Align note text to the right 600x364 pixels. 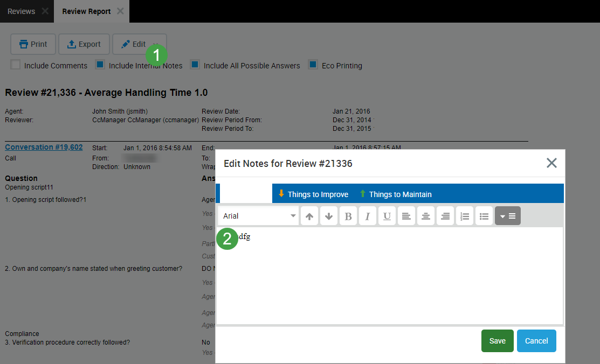(x=445, y=216)
